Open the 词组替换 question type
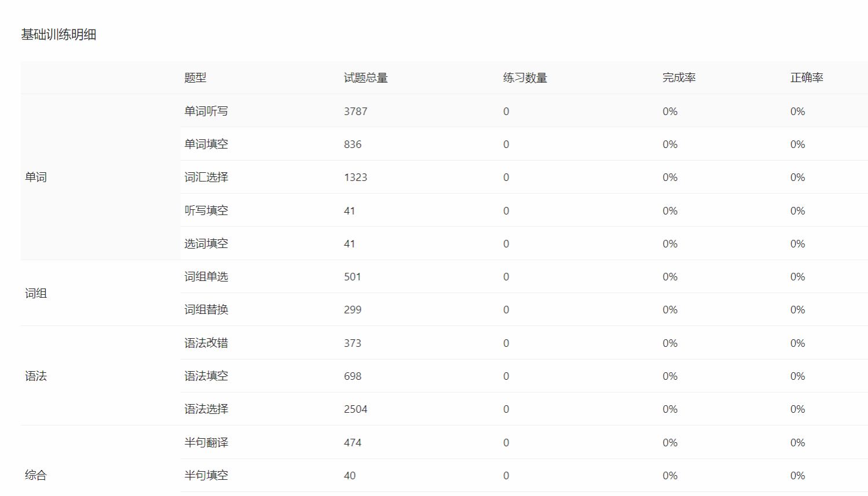The height and width of the screenshot is (496, 868). (x=206, y=309)
